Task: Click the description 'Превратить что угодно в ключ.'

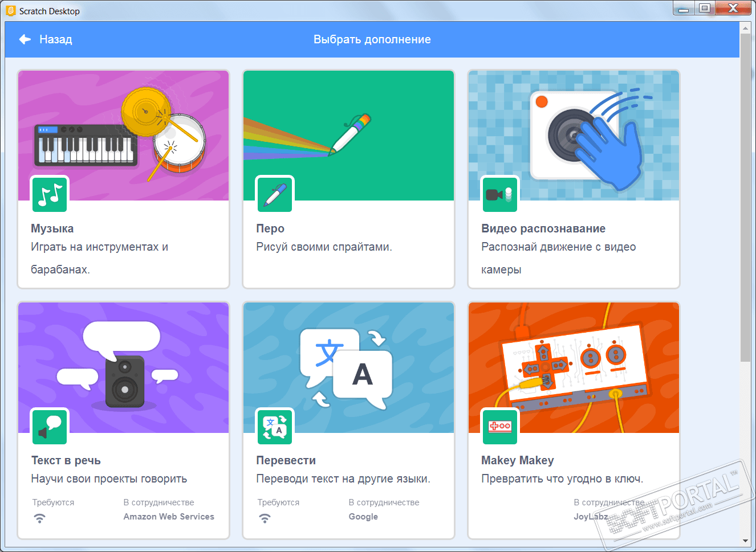Action: pos(562,479)
